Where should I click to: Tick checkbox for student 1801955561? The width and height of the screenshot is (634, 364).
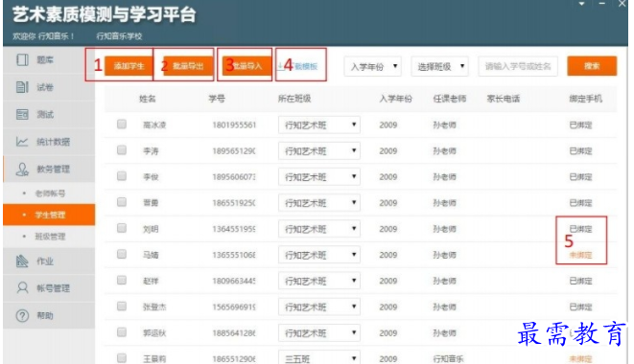[x=122, y=124]
